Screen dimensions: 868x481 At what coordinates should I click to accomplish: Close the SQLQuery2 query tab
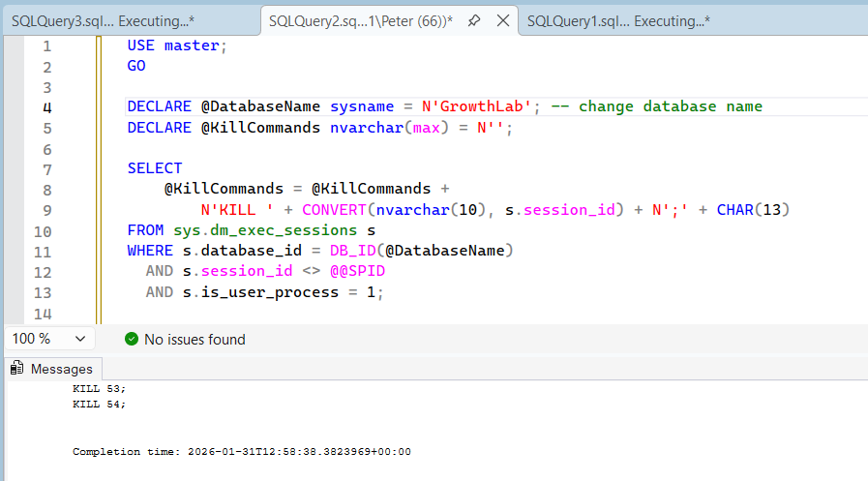pos(503,21)
